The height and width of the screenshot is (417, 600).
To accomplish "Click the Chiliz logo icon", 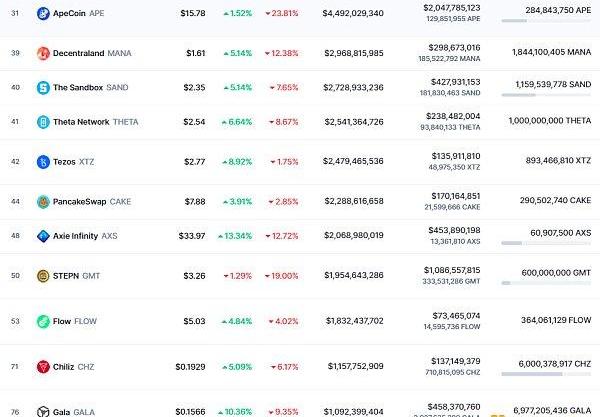I will (x=43, y=367).
